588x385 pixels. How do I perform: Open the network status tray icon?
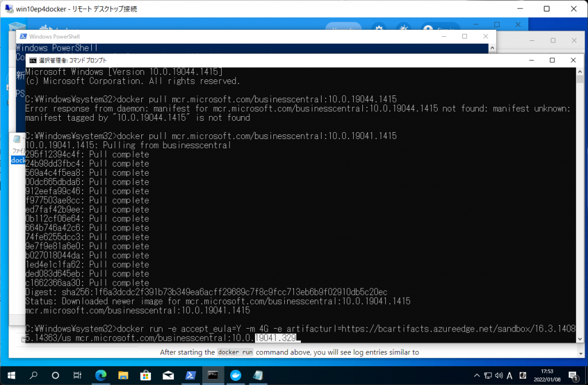pos(488,375)
